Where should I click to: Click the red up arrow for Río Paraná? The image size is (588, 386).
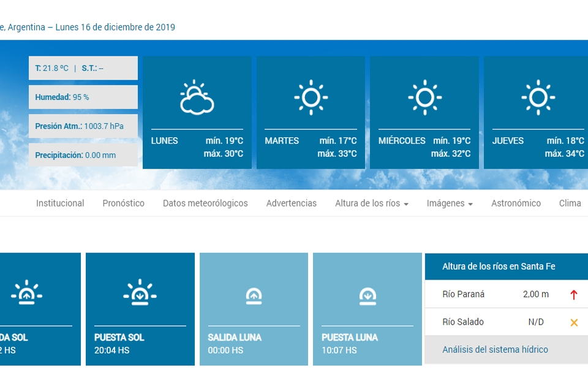574,295
